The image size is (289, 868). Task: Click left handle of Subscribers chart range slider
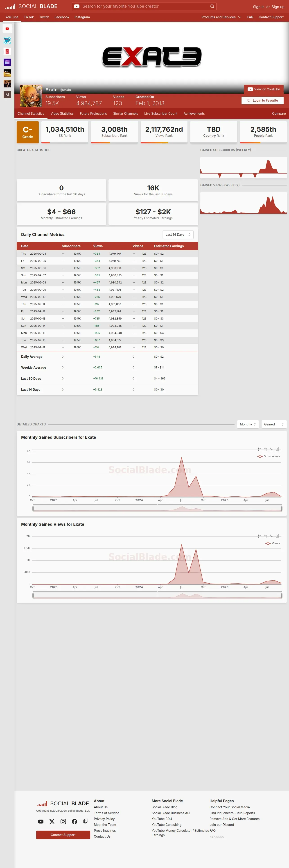point(33,508)
